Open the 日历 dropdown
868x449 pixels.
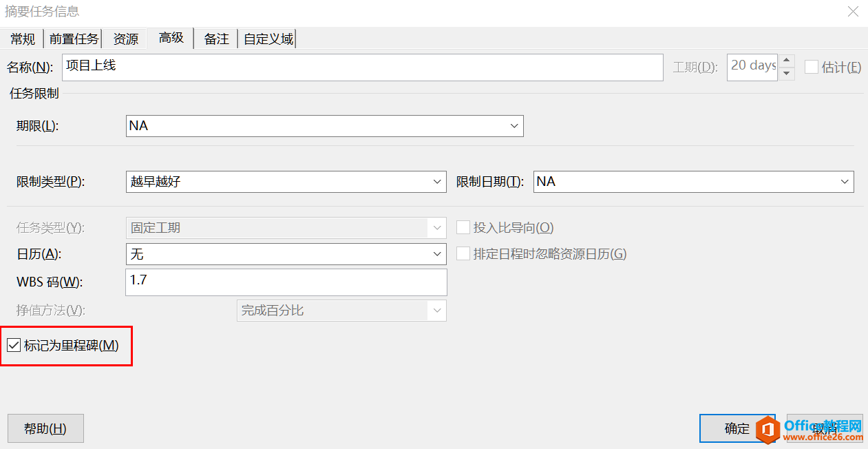[x=438, y=254]
